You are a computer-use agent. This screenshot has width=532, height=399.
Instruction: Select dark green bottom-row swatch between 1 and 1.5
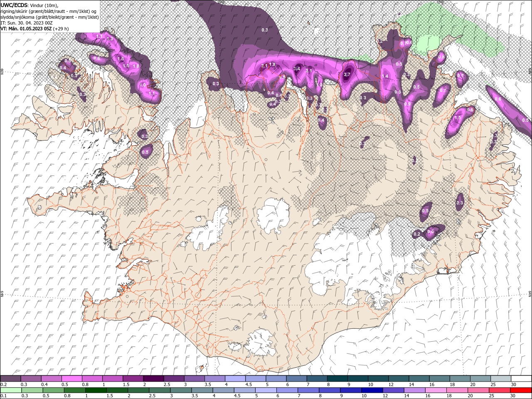pos(96,390)
